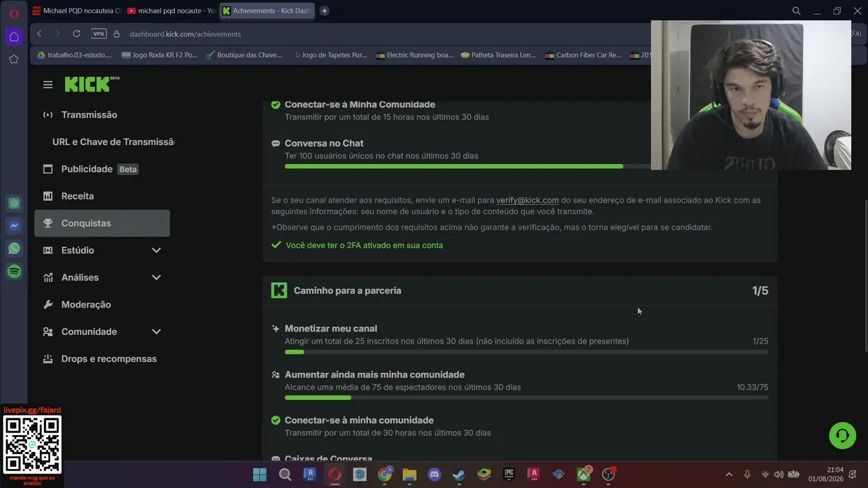
Task: Open Messenger from the Opera sidebar
Action: tap(14, 226)
